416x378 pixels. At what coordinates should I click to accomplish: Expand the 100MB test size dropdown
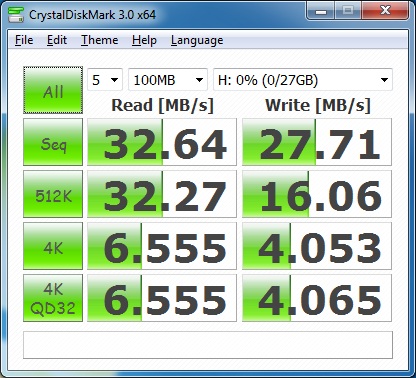pos(168,80)
